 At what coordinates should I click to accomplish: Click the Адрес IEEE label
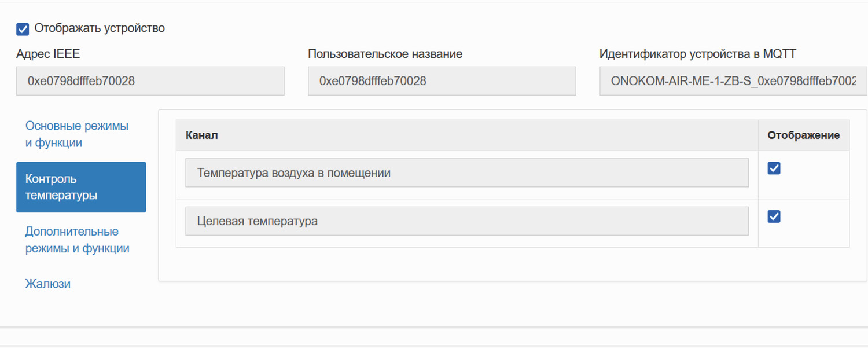tap(48, 54)
